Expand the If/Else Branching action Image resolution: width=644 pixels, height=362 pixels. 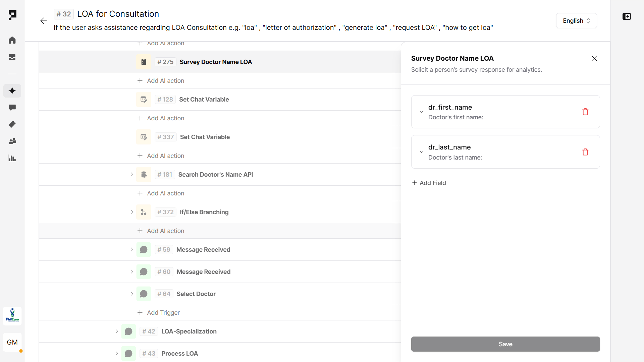point(132,212)
